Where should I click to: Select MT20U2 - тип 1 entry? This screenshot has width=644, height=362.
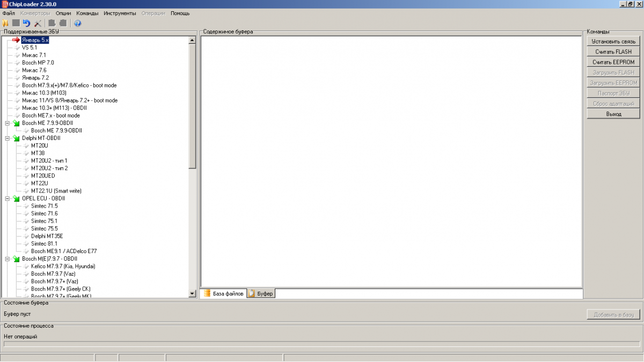49,160
